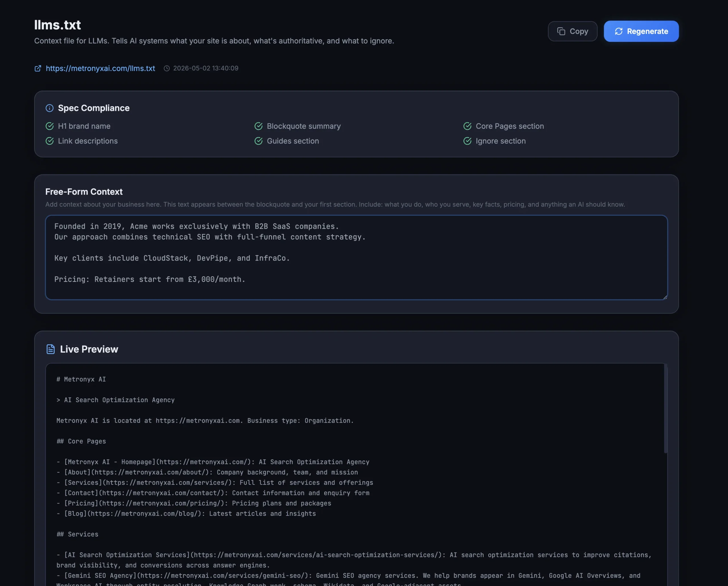Click the copy icon inside the Copy button
Screen dimensions: 728x586
561,31
